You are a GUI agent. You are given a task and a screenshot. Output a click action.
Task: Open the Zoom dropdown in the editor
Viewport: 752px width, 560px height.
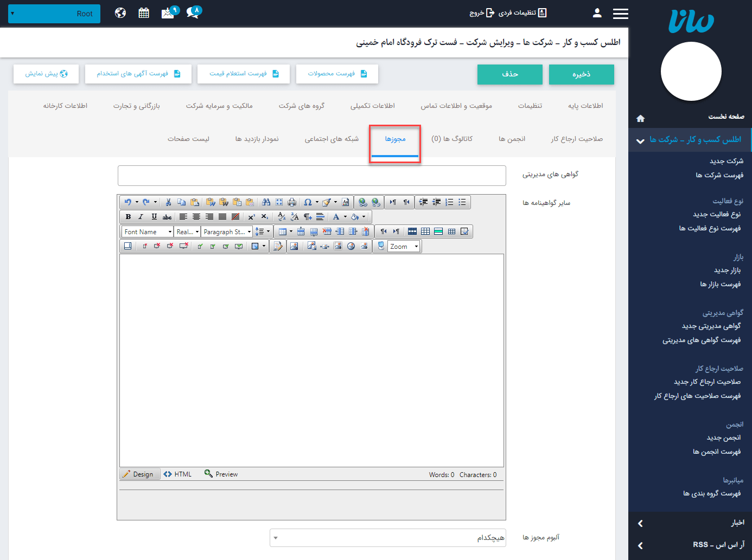pyautogui.click(x=404, y=246)
